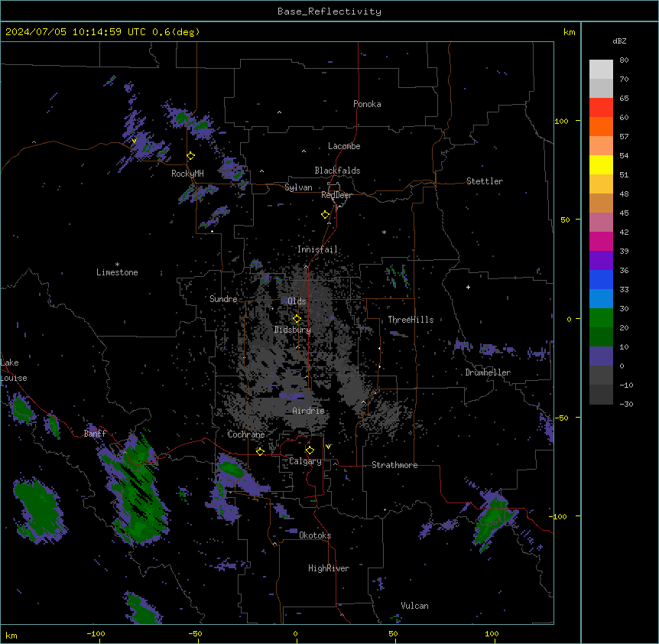Click the Sundre town label
The width and height of the screenshot is (659, 644).
223,299
